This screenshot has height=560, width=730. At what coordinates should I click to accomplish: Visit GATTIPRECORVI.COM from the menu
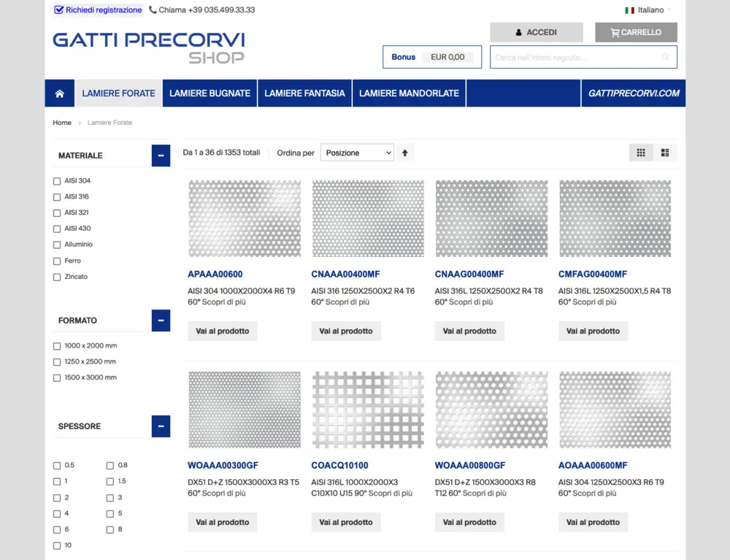tap(634, 93)
